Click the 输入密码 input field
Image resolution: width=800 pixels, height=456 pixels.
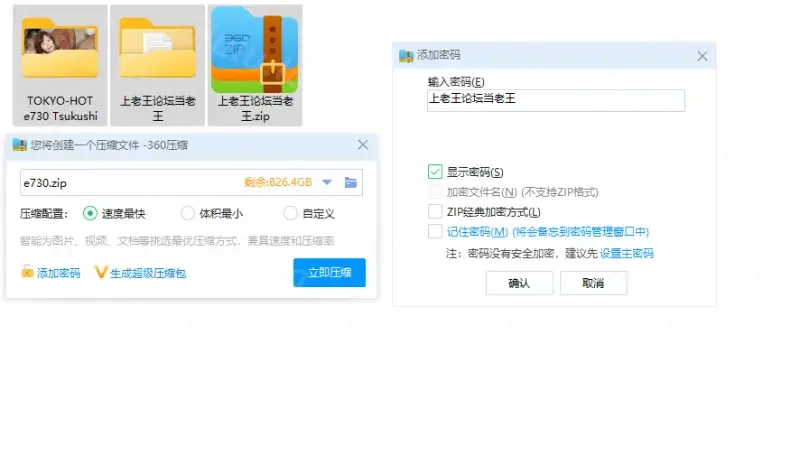point(556,100)
